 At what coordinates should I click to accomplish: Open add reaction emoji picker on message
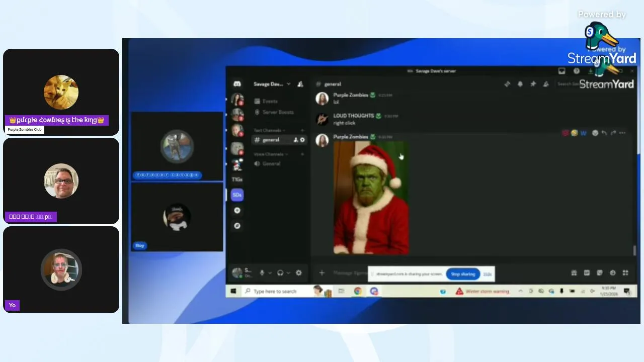click(595, 133)
